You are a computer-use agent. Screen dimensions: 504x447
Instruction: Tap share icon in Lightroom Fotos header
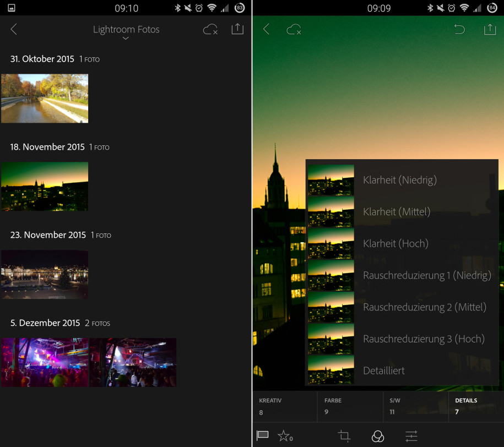pyautogui.click(x=237, y=30)
